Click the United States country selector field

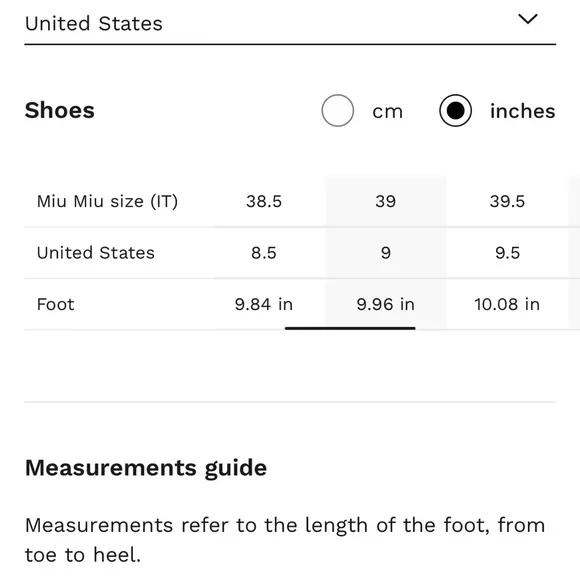tap(290, 23)
